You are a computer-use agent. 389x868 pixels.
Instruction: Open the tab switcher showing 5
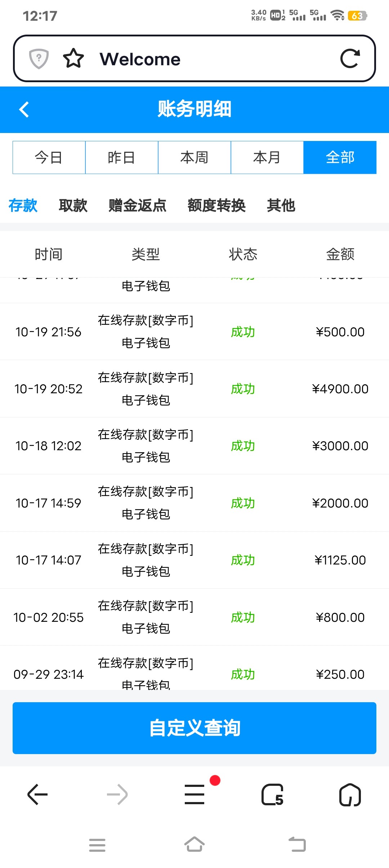tap(272, 794)
